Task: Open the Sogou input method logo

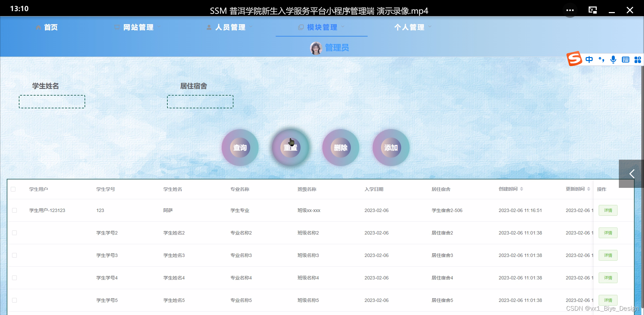Action: [575, 59]
